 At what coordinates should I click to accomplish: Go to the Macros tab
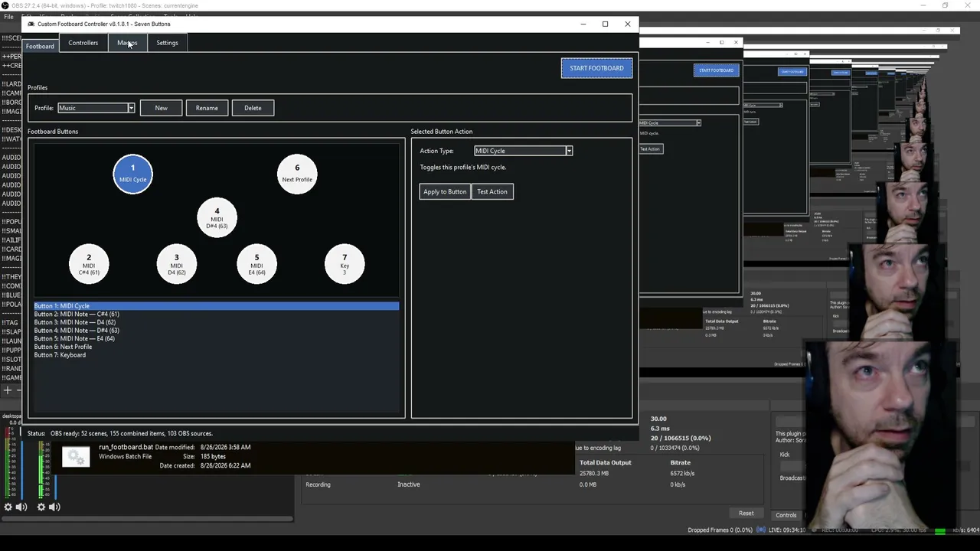point(127,43)
